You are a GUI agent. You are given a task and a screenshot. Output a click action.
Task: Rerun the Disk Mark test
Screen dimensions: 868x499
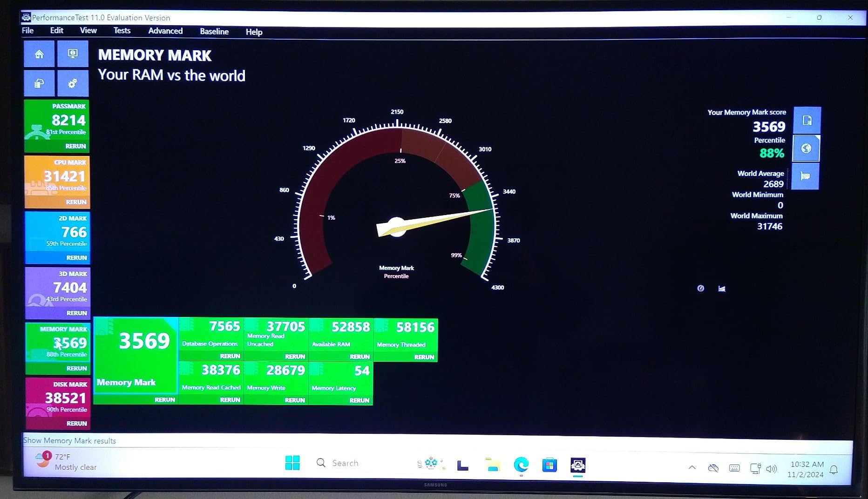pyautogui.click(x=76, y=424)
